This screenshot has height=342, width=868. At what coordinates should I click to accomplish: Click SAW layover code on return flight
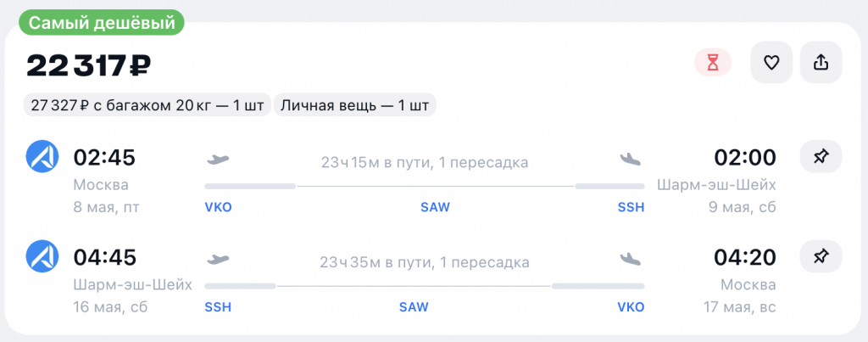coord(414,306)
